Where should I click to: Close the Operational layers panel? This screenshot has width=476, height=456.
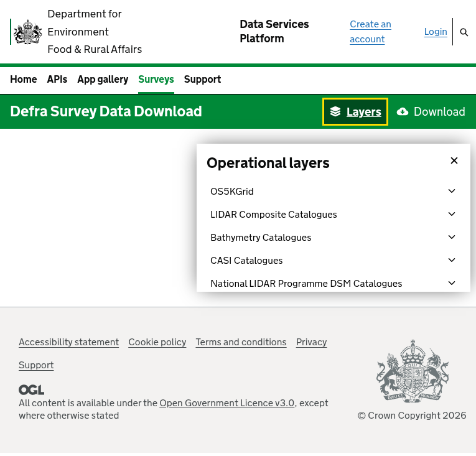click(454, 161)
